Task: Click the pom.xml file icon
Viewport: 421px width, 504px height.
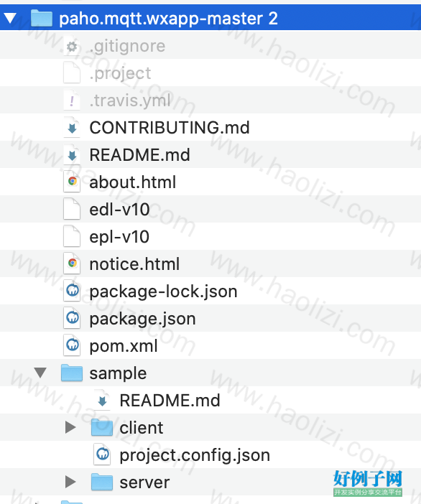Action: click(72, 346)
